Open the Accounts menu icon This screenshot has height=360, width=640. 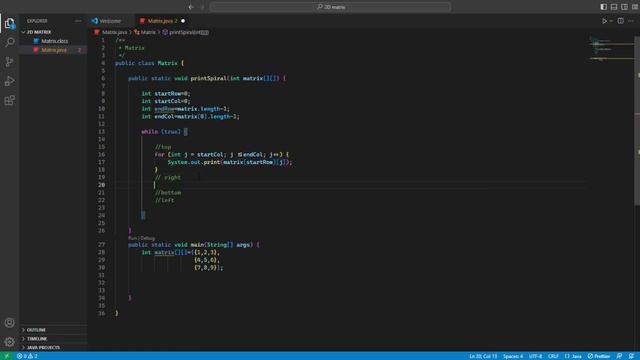(9, 322)
